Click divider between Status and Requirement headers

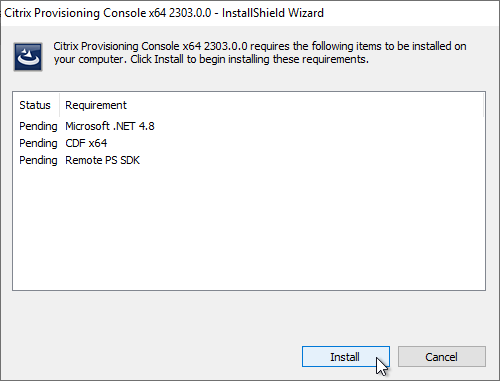60,105
